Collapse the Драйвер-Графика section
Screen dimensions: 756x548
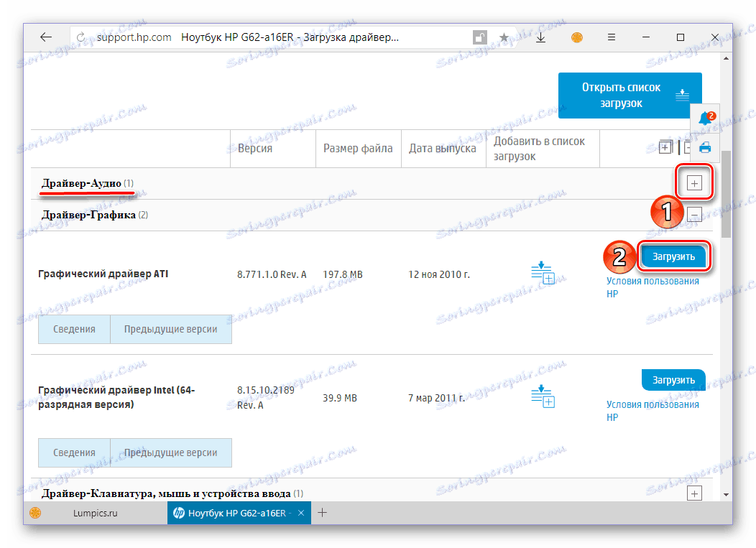pyautogui.click(x=694, y=215)
